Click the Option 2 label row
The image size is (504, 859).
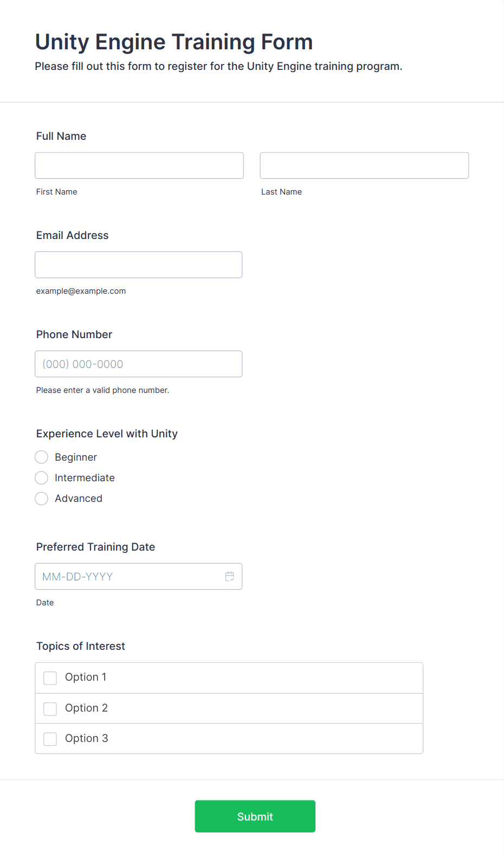[x=229, y=708]
